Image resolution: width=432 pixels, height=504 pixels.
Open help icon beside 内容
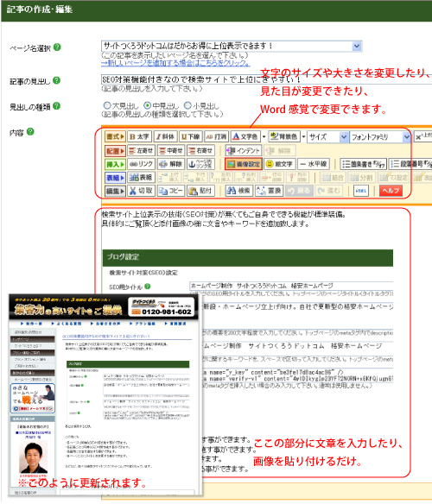(30, 131)
